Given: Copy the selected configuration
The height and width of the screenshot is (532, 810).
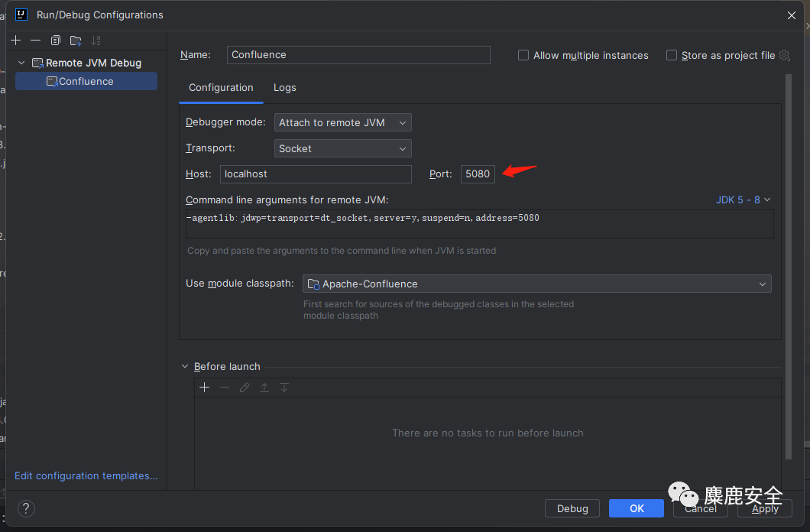Looking at the screenshot, I should (55, 41).
